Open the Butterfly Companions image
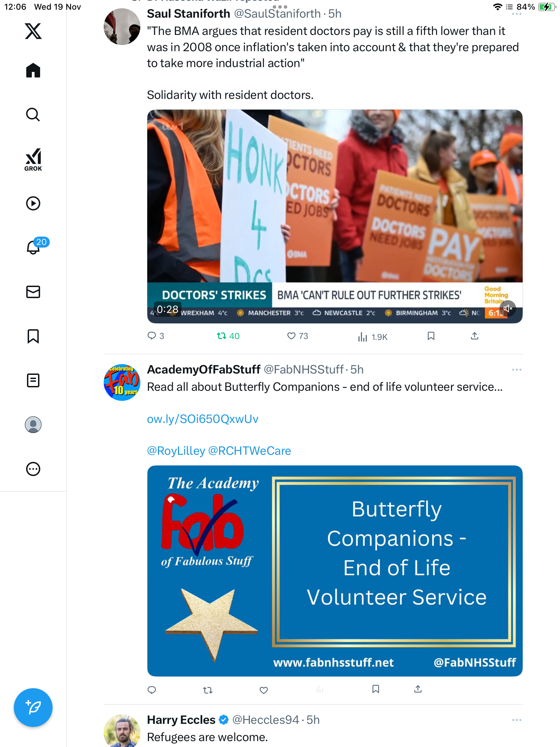This screenshot has height=747, width=560. click(x=335, y=571)
